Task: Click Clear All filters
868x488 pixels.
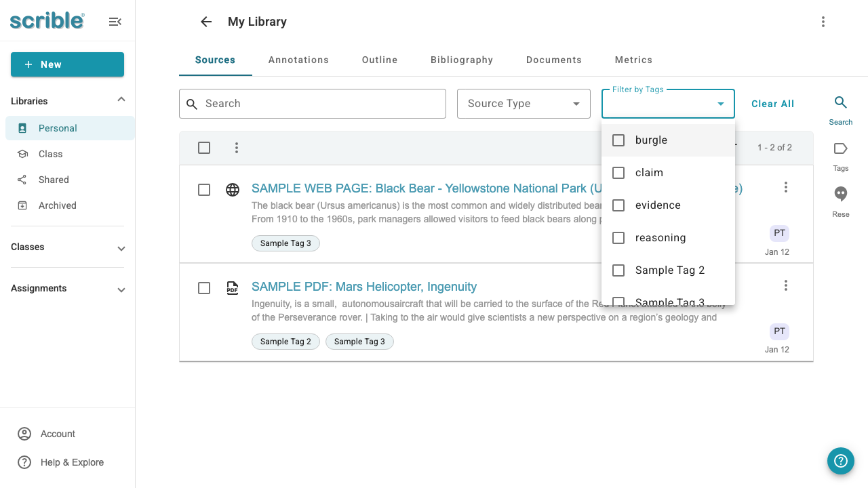Action: coord(772,104)
